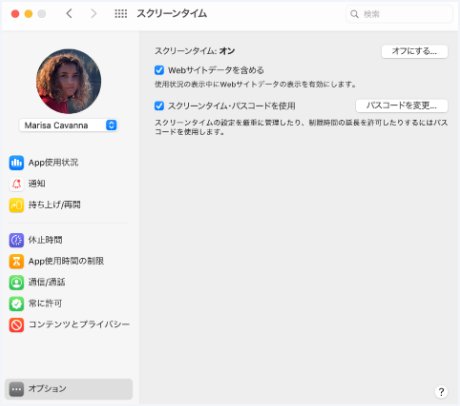Select the 通知 bell icon
The width and height of the screenshot is (460, 406).
coord(16,184)
